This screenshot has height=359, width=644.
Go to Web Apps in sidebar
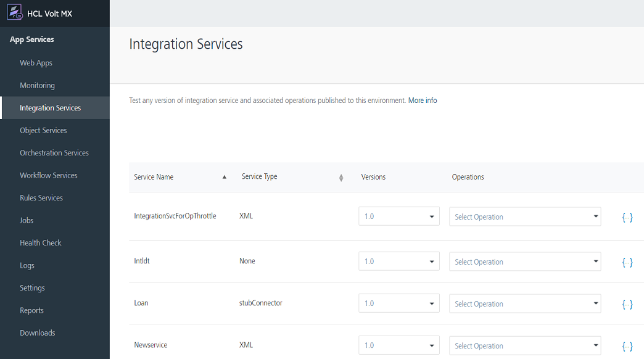coord(36,63)
